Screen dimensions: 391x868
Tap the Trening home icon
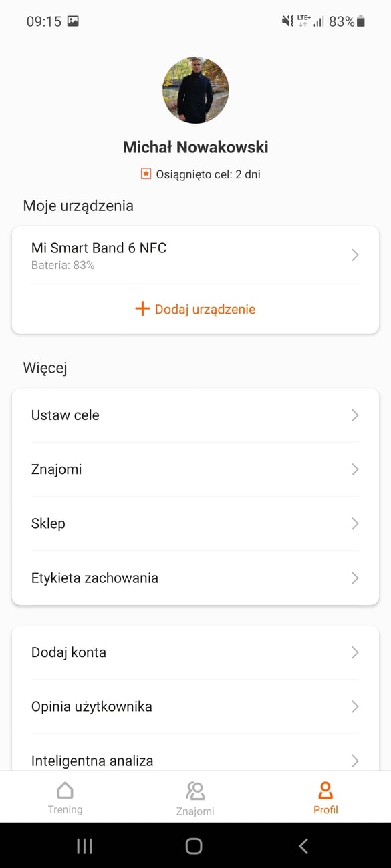tap(65, 790)
